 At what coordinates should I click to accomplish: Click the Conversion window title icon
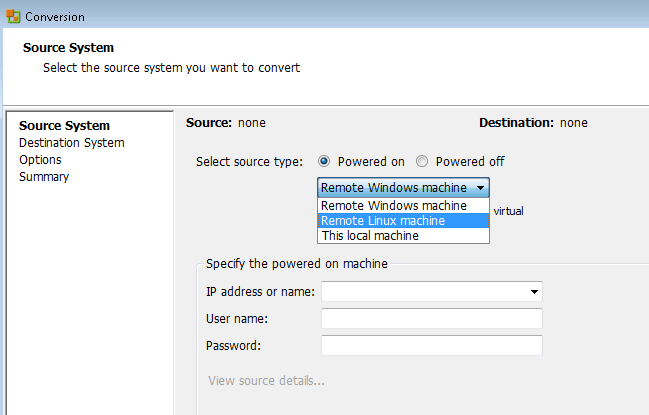point(13,17)
